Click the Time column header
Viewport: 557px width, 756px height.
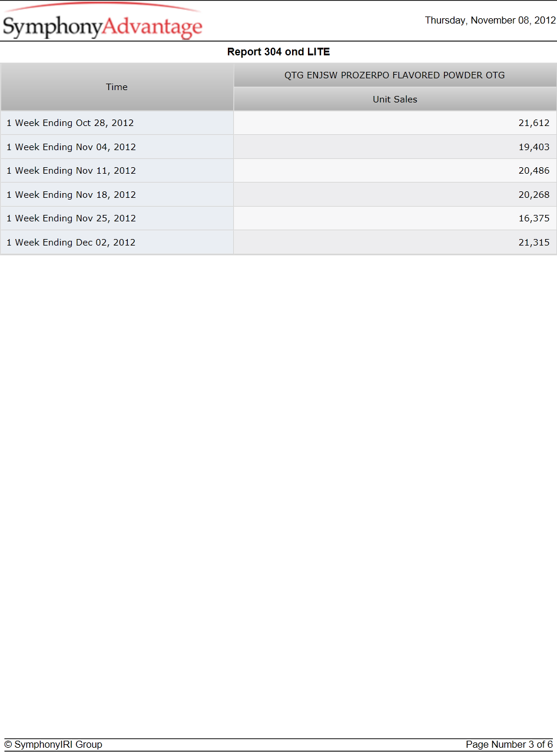click(117, 87)
